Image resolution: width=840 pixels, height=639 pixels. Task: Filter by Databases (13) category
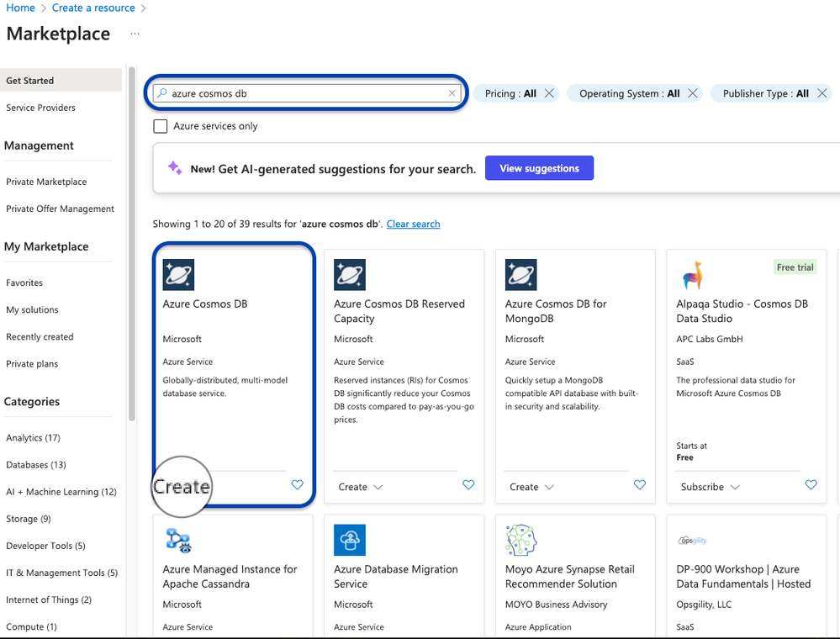click(x=36, y=464)
